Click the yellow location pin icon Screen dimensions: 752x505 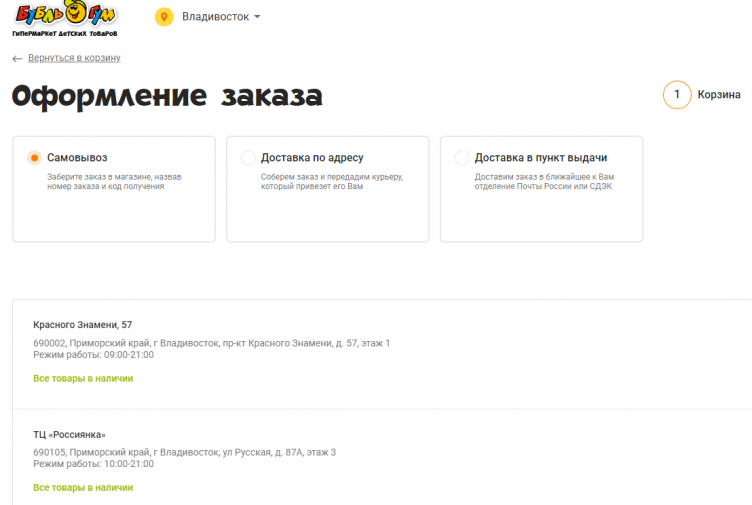(x=164, y=17)
